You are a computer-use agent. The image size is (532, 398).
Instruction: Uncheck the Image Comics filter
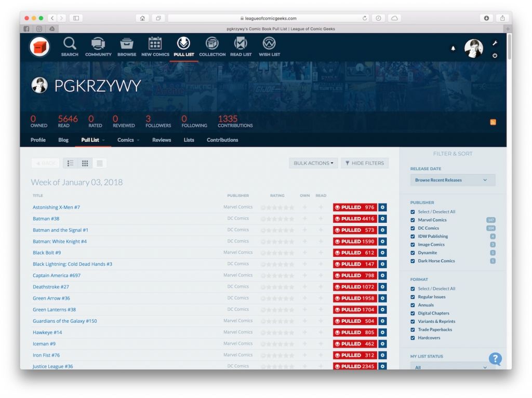tap(413, 244)
